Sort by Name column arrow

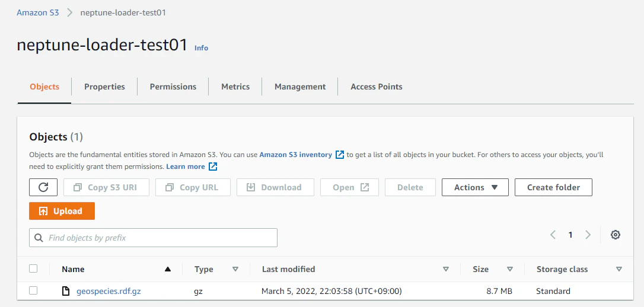point(167,269)
